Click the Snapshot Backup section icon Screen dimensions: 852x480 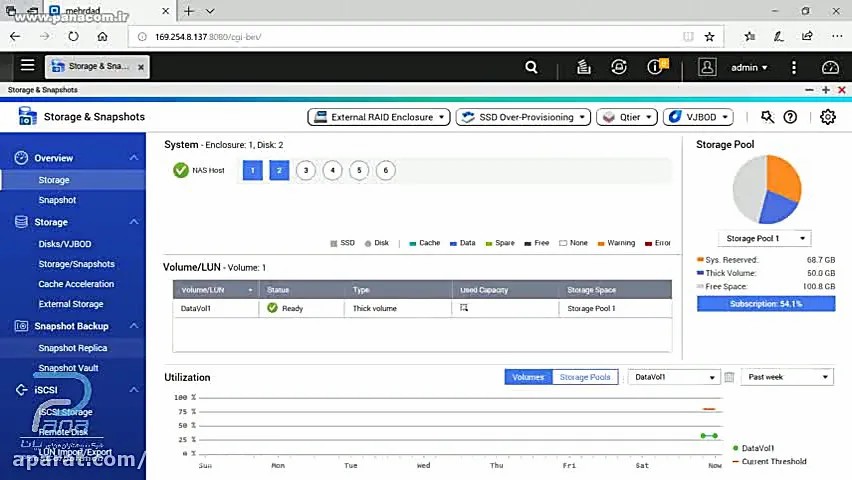pyautogui.click(x=21, y=326)
